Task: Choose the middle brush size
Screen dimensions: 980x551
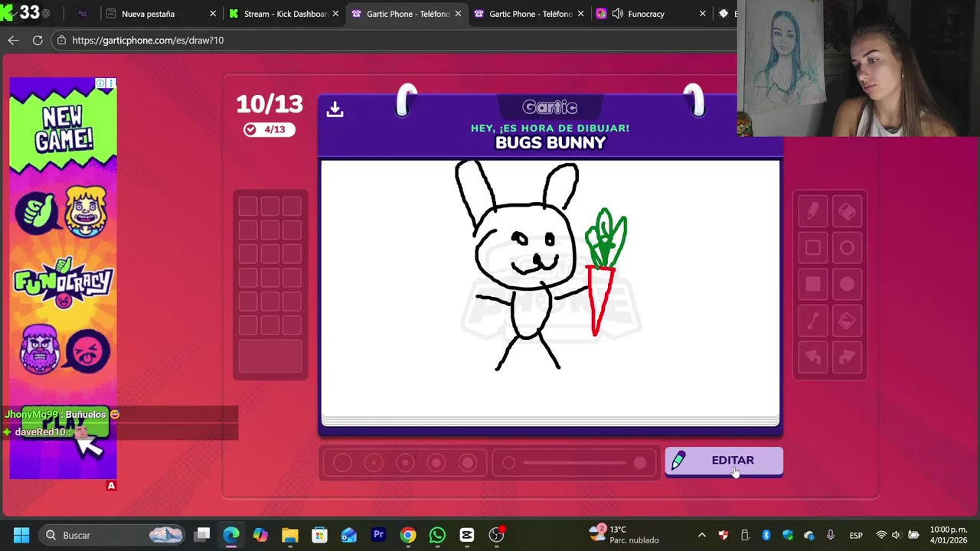Action: click(405, 463)
